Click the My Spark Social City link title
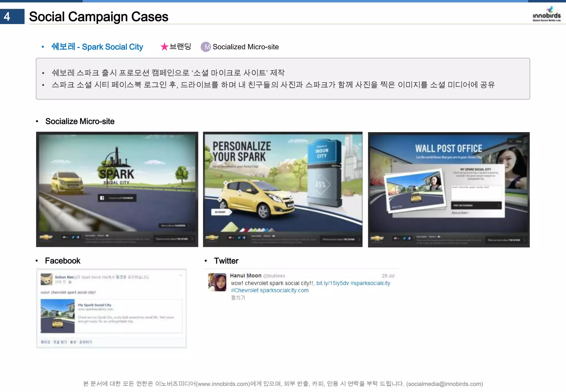 [95, 305]
